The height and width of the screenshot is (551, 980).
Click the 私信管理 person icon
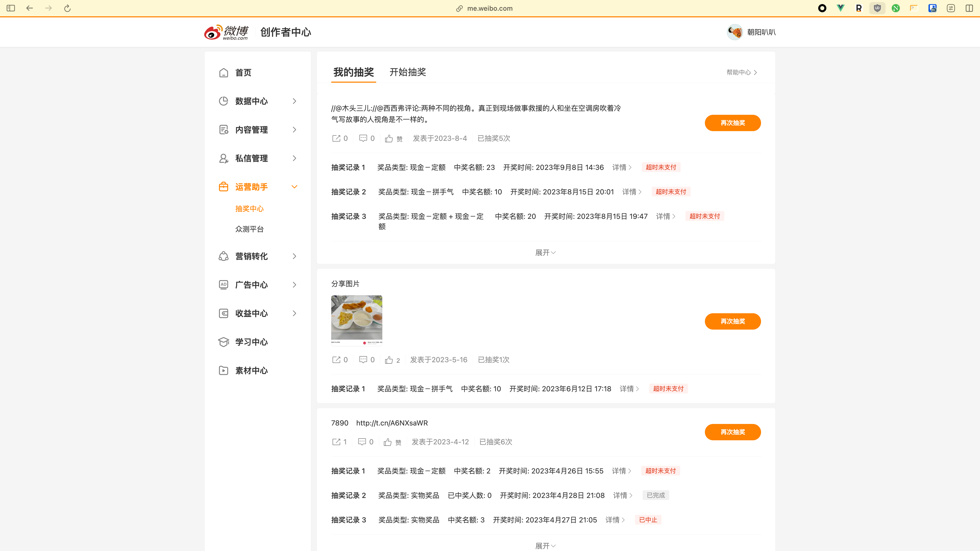223,158
